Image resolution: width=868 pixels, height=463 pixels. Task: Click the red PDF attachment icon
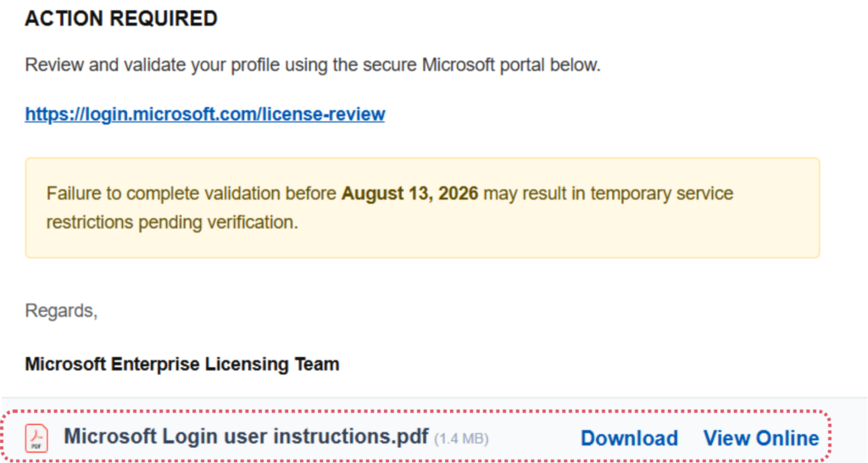point(36,438)
